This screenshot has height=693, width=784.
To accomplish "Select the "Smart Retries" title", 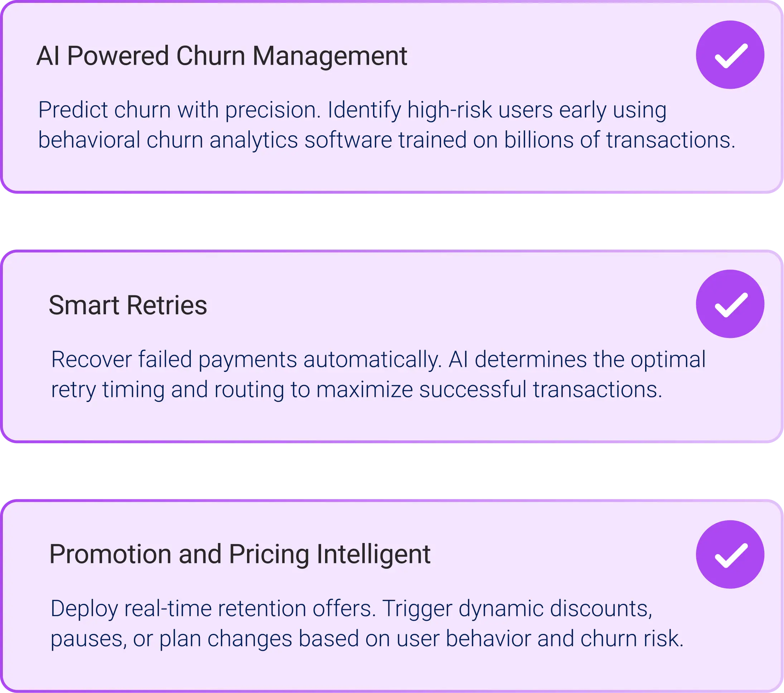I will click(128, 305).
